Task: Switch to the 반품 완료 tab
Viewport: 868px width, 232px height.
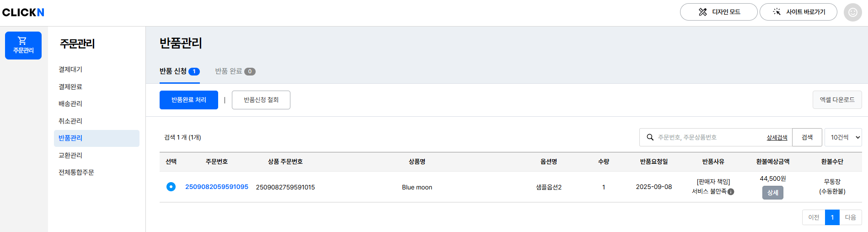Action: point(235,71)
